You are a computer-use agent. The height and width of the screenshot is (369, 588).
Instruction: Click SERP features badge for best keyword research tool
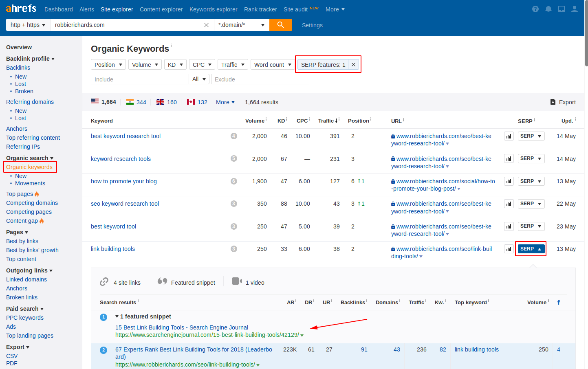point(234,136)
